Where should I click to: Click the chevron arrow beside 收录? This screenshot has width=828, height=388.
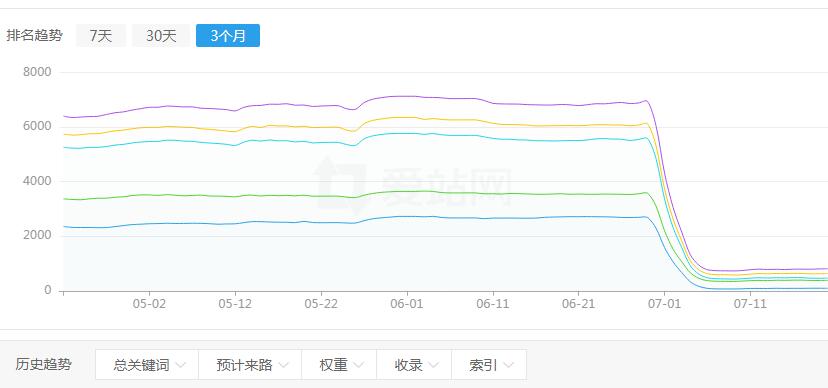(434, 365)
